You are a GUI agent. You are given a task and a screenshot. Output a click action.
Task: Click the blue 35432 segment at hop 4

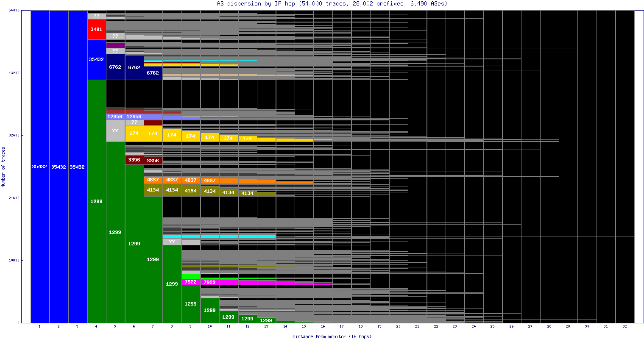click(x=97, y=59)
